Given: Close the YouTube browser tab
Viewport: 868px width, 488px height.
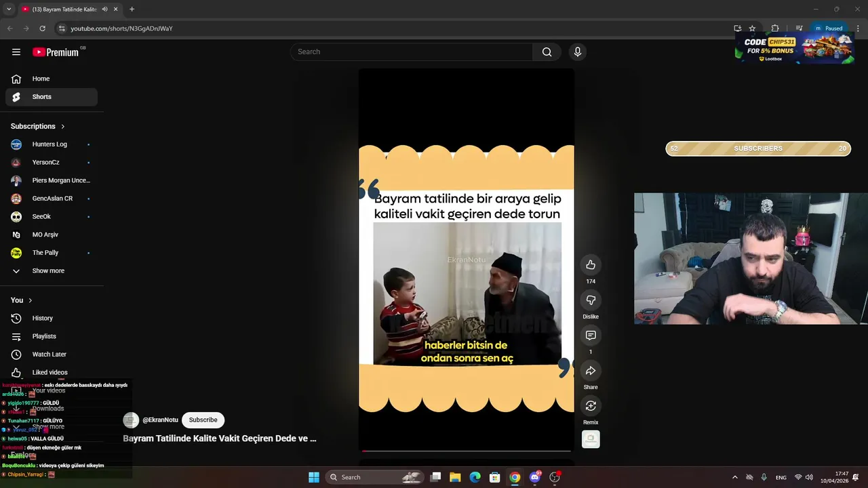Looking at the screenshot, I should click(x=115, y=9).
